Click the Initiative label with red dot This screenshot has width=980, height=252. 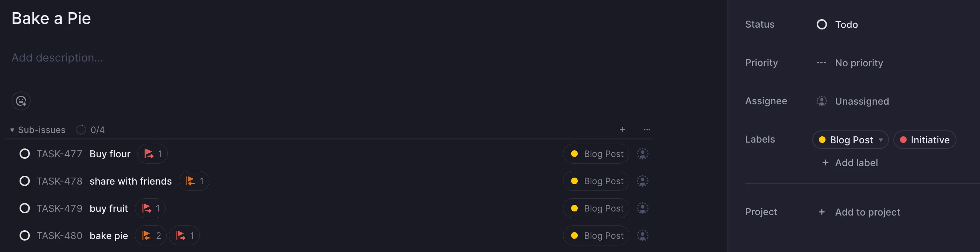pos(924,140)
